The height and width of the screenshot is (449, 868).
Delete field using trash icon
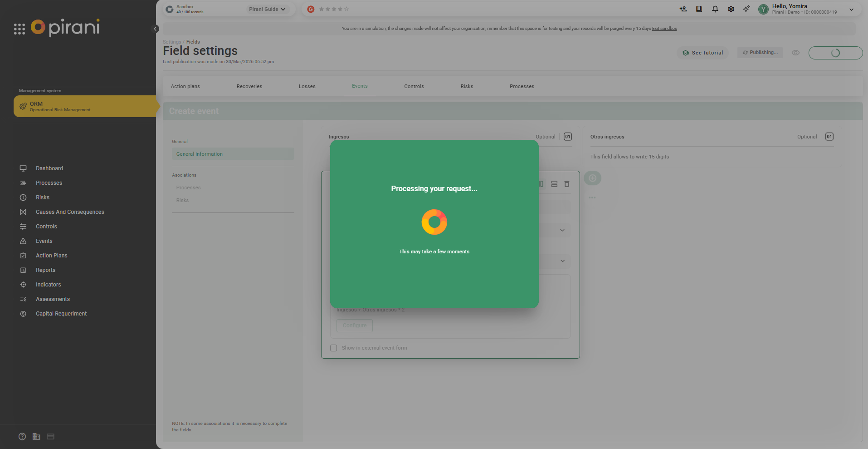point(566,184)
